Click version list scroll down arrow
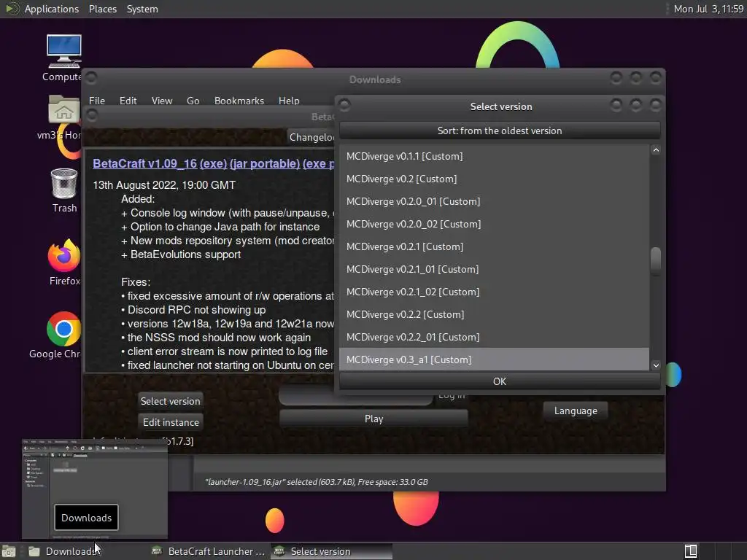Viewport: 747px width, 560px height. [x=656, y=365]
